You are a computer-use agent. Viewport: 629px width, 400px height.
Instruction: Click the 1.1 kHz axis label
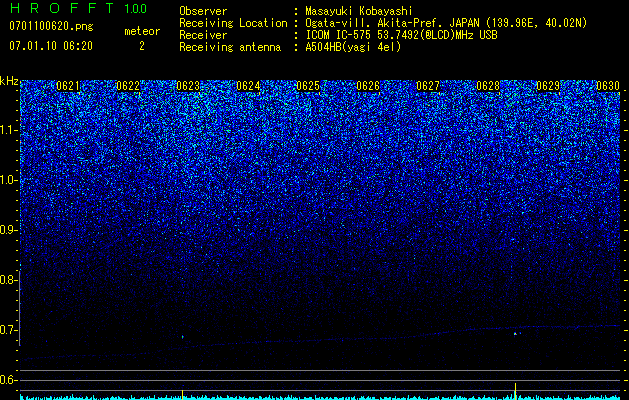pyautogui.click(x=9, y=130)
